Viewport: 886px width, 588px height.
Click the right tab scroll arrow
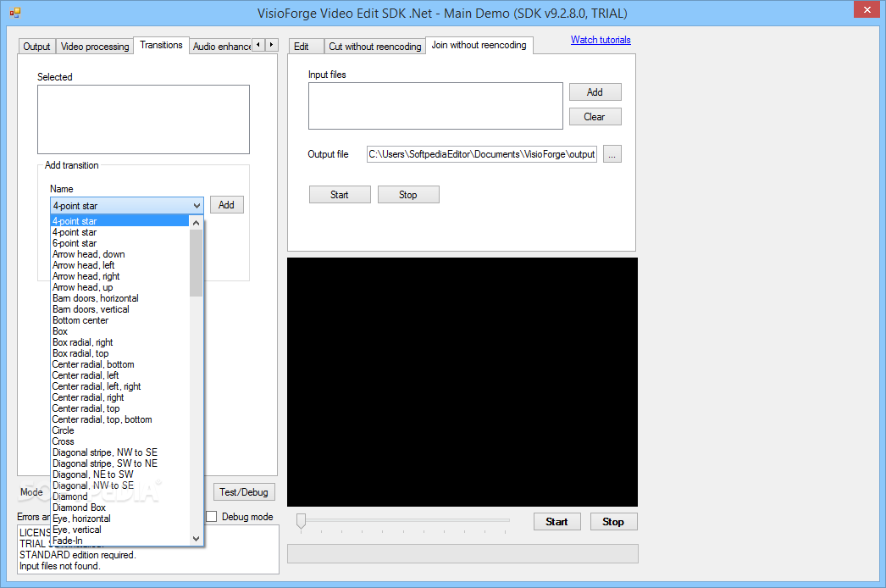tap(272, 45)
